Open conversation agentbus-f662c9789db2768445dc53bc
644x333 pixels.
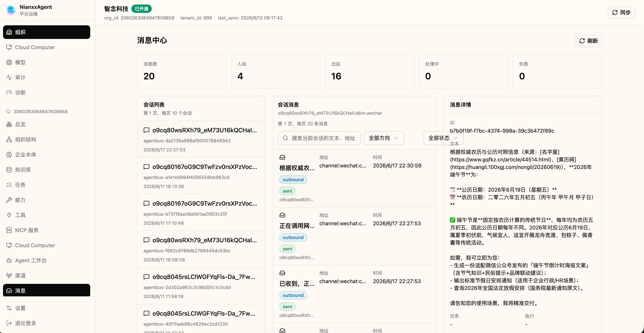201,249
